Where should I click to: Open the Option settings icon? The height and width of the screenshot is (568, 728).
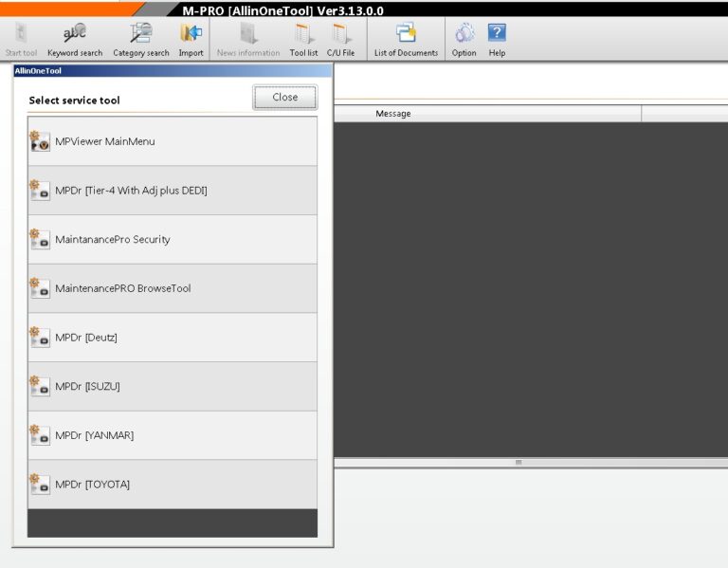tap(464, 33)
